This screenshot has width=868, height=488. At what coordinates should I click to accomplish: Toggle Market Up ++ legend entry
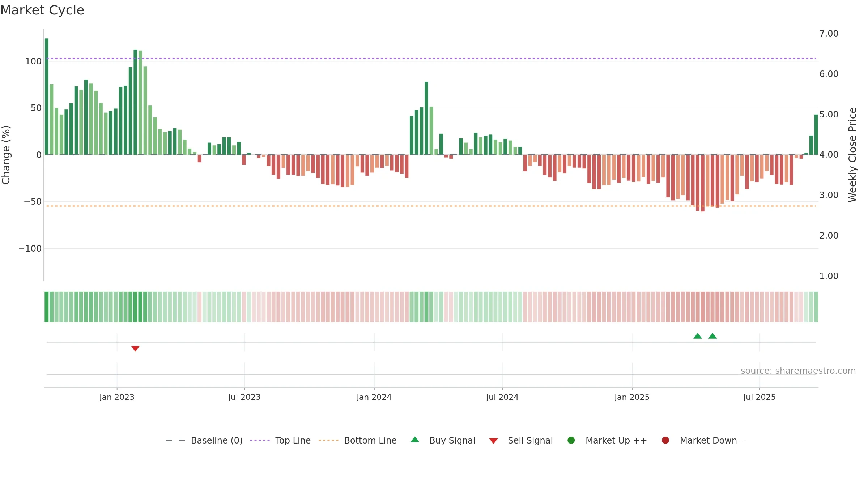(x=607, y=440)
